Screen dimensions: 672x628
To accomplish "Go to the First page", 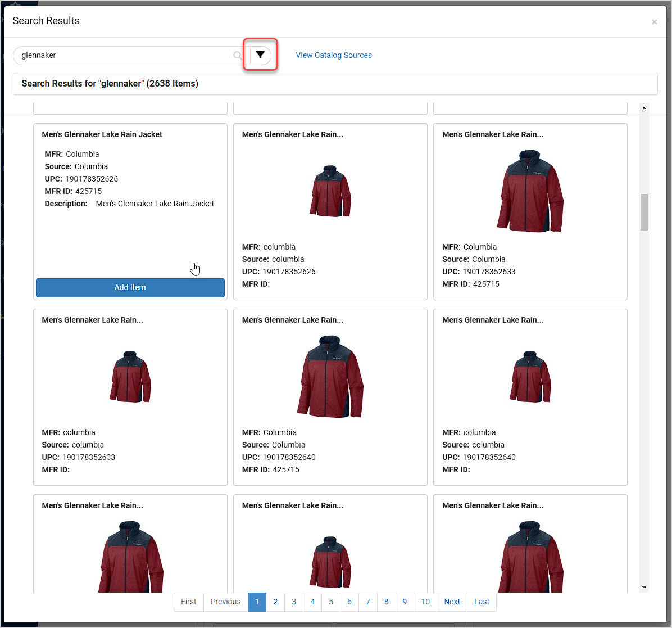I will tap(189, 602).
